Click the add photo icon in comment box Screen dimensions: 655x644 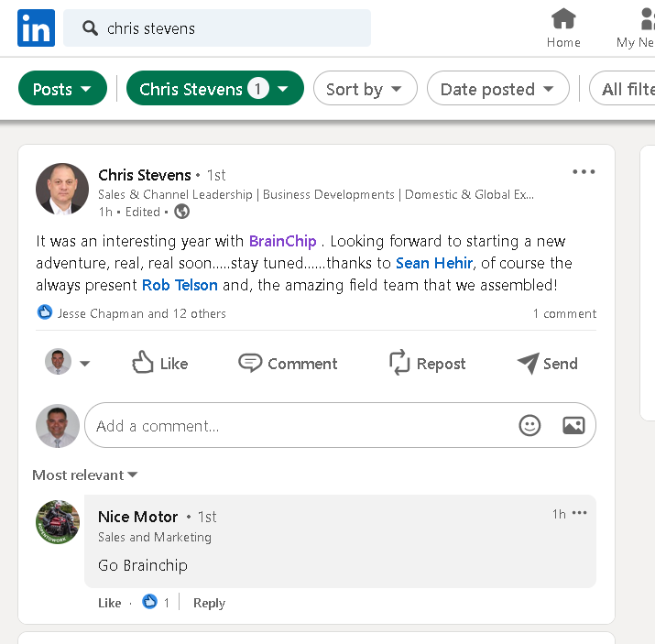coord(573,425)
